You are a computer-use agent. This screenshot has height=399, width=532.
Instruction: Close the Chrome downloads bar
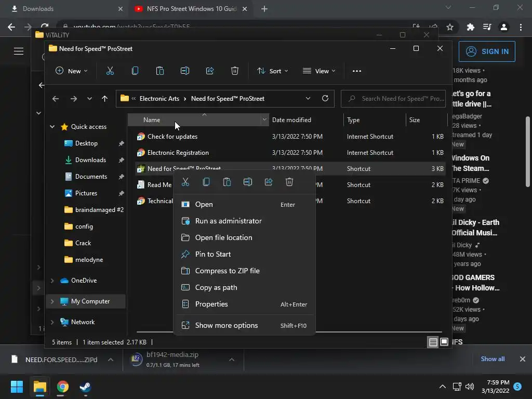[x=523, y=359]
